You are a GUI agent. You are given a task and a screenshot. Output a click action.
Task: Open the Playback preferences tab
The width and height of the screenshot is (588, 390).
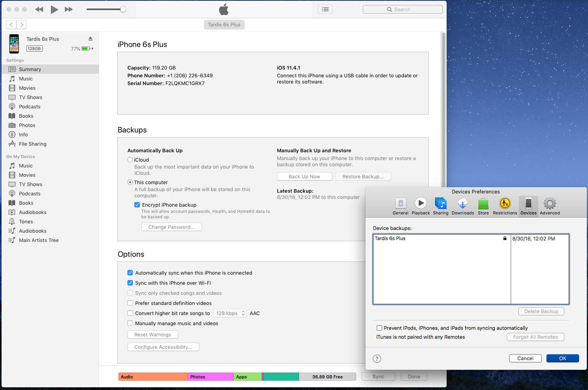421,206
